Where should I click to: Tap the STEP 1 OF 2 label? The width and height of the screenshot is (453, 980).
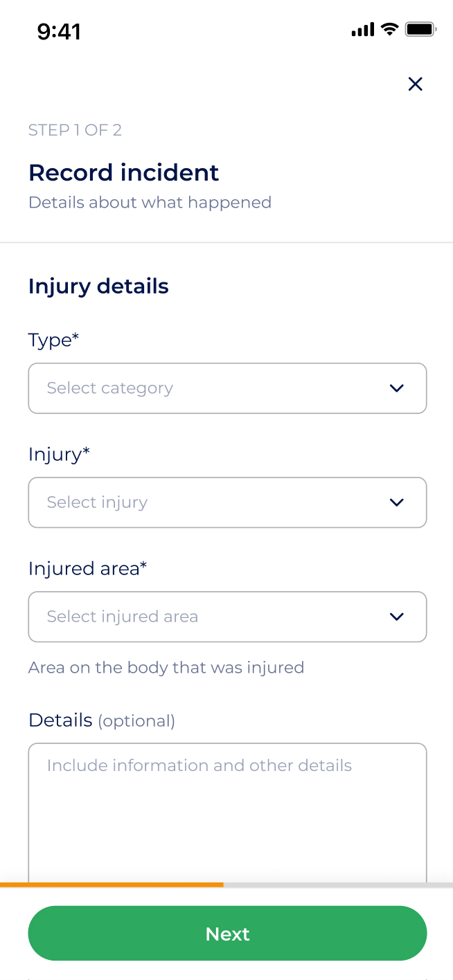click(x=75, y=129)
